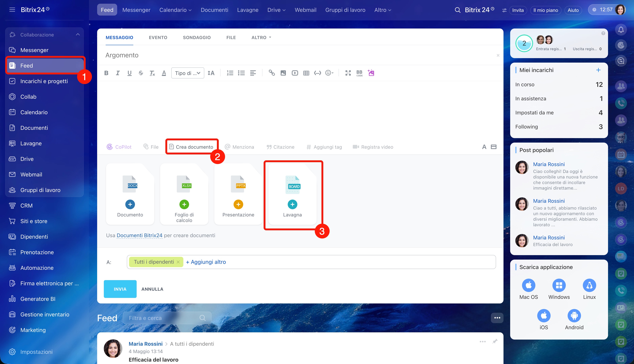Expand the editor to fullscreen
Viewport: 634px width, 364px height.
click(348, 73)
